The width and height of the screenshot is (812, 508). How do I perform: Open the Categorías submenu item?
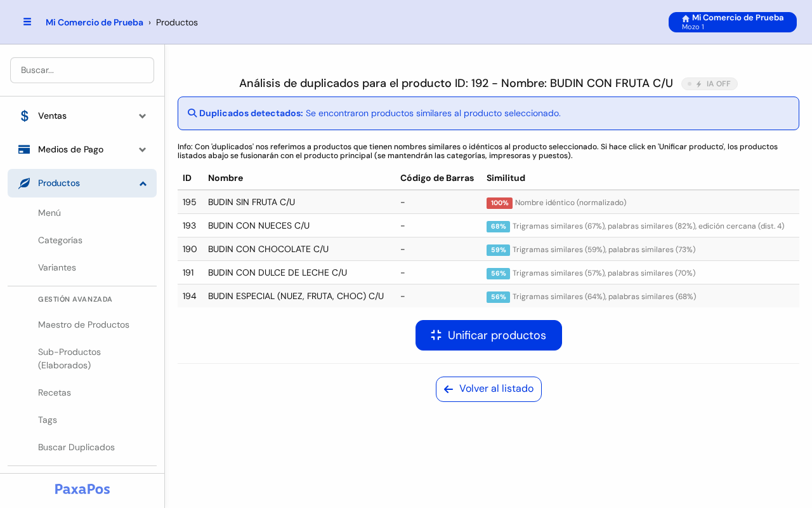click(x=60, y=240)
